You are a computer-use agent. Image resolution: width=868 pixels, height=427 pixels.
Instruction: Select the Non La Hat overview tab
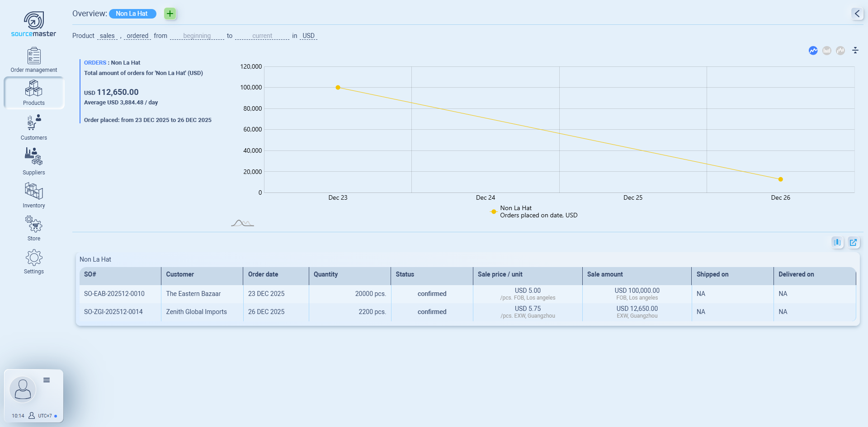coord(132,14)
